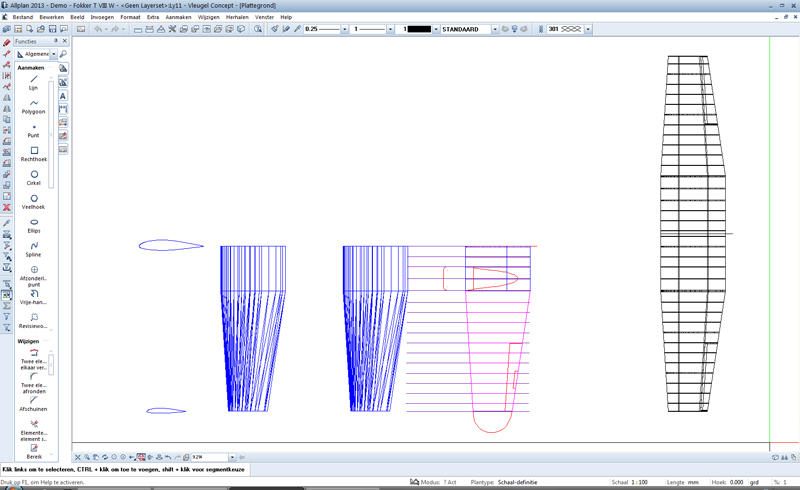
Task: Select the Lijn (line) tool
Action: 33,82
